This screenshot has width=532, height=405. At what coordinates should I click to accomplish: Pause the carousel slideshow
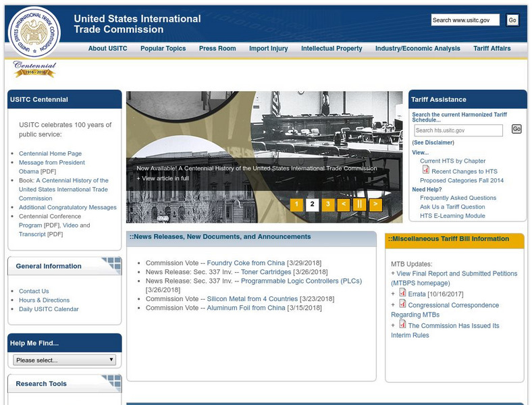tap(359, 205)
